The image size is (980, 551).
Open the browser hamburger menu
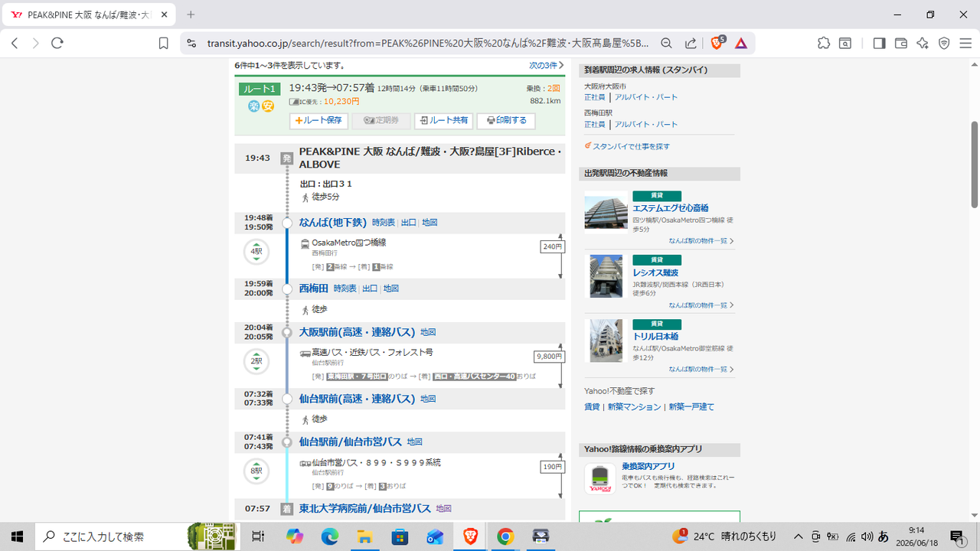[x=965, y=44]
